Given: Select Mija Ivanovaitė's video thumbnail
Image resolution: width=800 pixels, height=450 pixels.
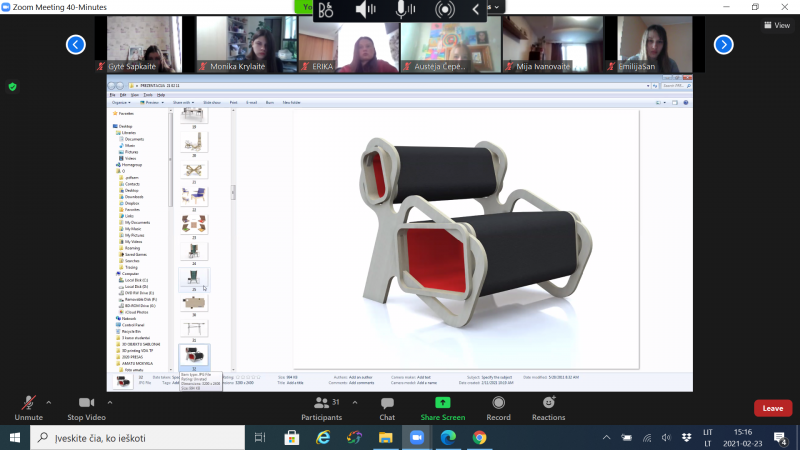Looking at the screenshot, I should 553,44.
